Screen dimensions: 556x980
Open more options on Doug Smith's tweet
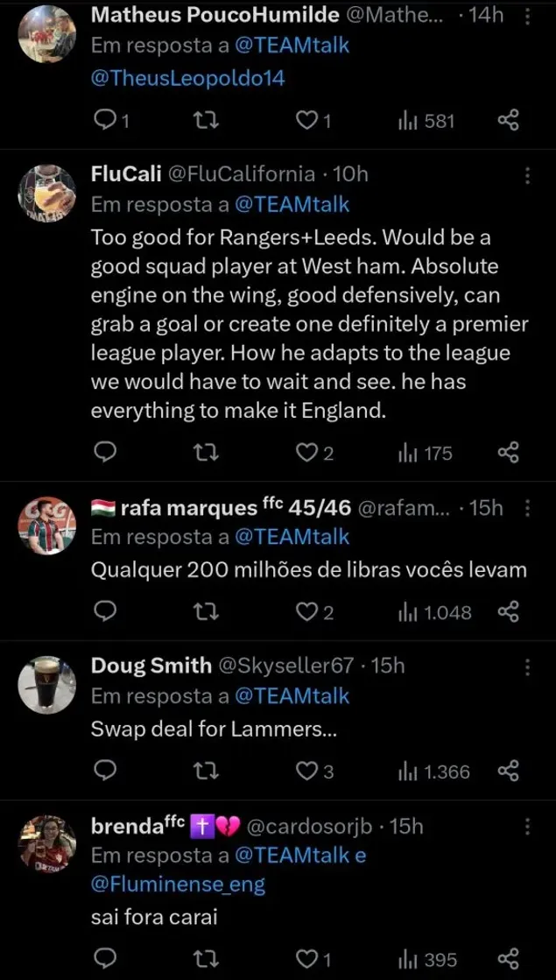click(527, 668)
